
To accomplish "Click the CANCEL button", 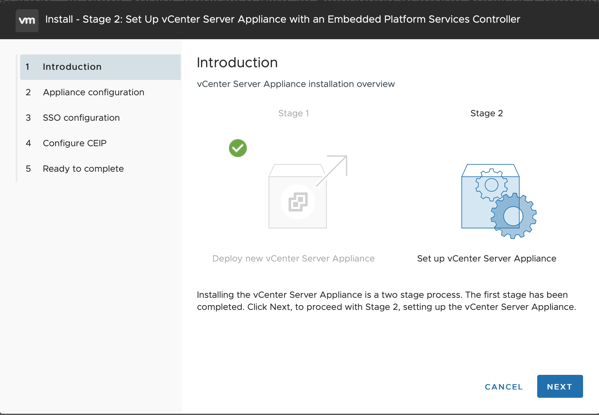I will coord(503,387).
